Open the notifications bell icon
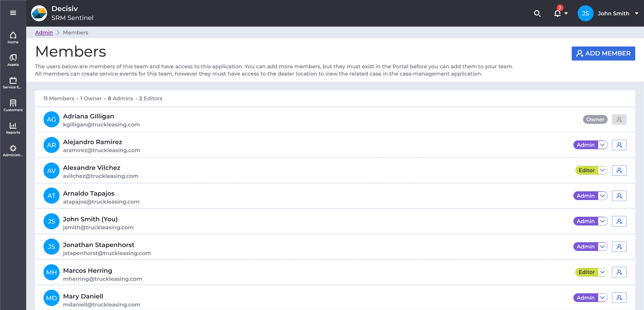644x310 pixels. click(x=557, y=14)
